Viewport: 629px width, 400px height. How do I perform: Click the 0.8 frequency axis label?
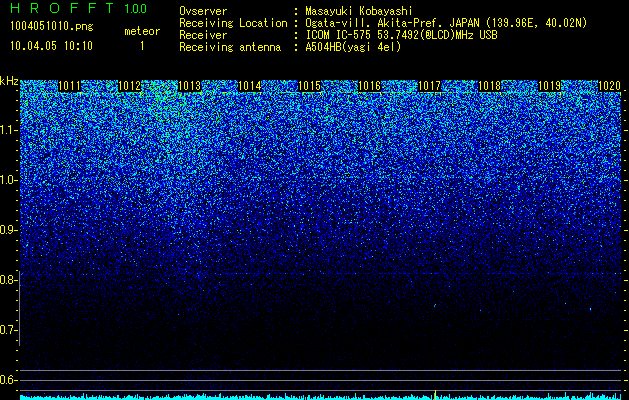(x=8, y=280)
